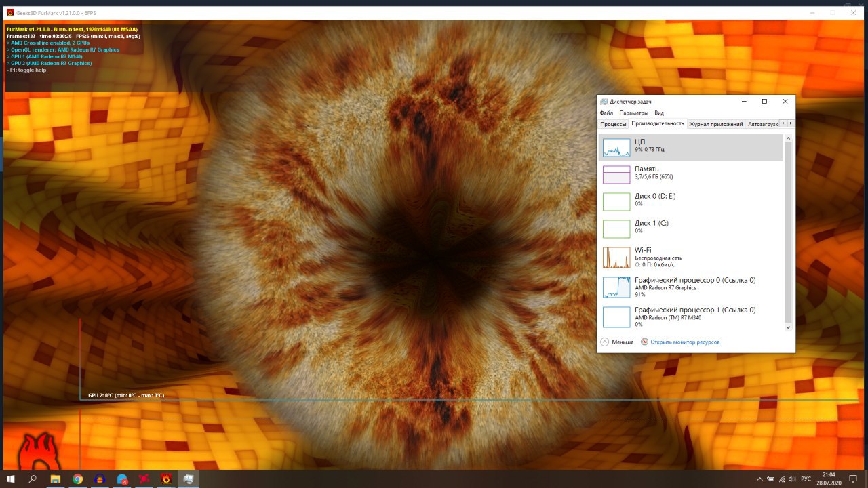Click the GPU 2 temperature label in FurMark

point(125,395)
